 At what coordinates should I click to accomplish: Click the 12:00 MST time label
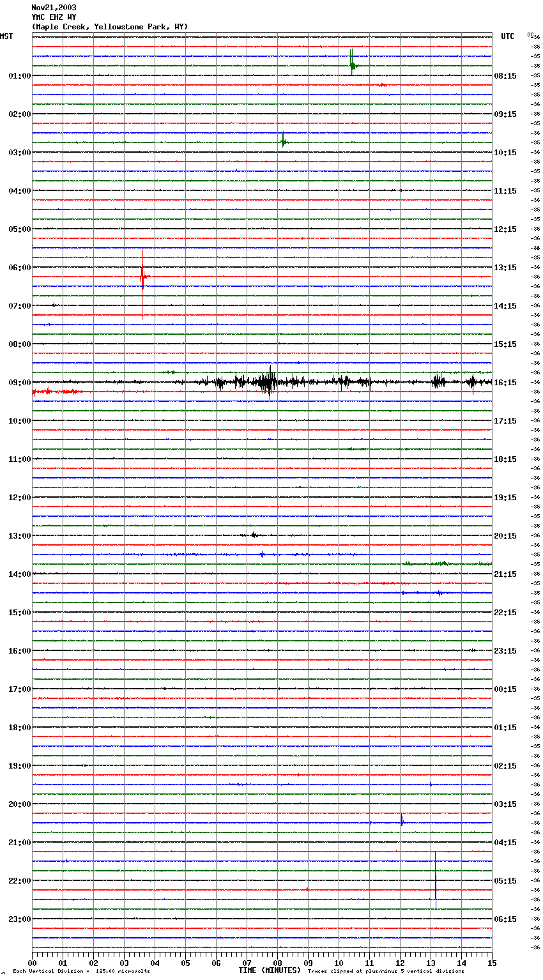[x=19, y=498]
